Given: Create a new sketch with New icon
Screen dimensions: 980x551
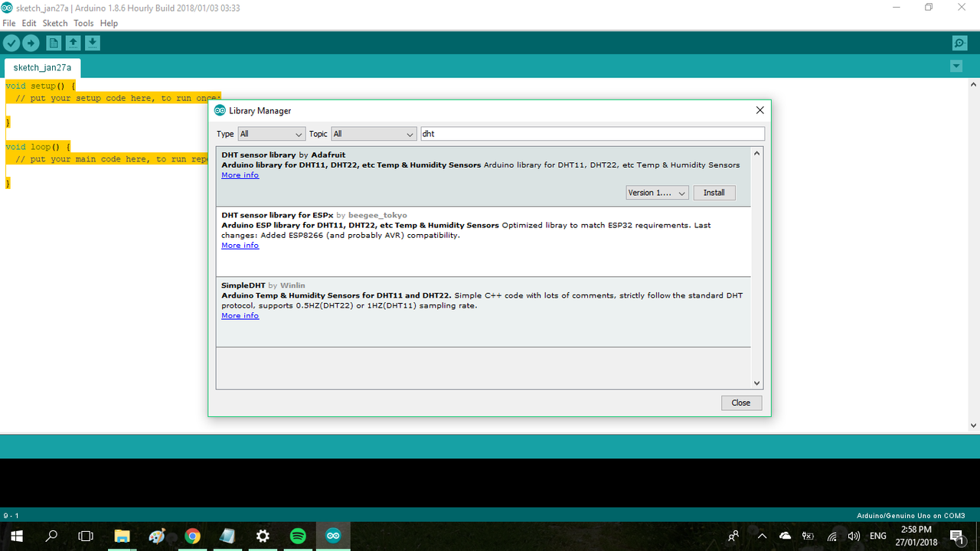Looking at the screenshot, I should (x=53, y=44).
